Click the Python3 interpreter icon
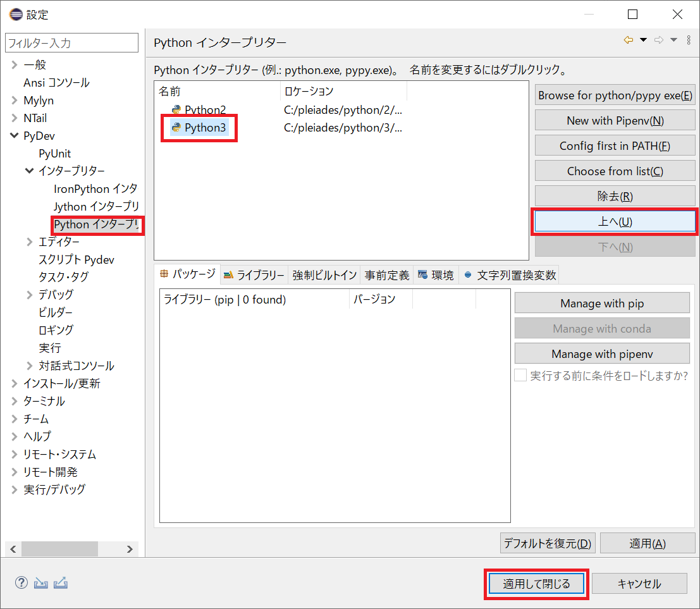This screenshot has width=700, height=609. point(176,127)
